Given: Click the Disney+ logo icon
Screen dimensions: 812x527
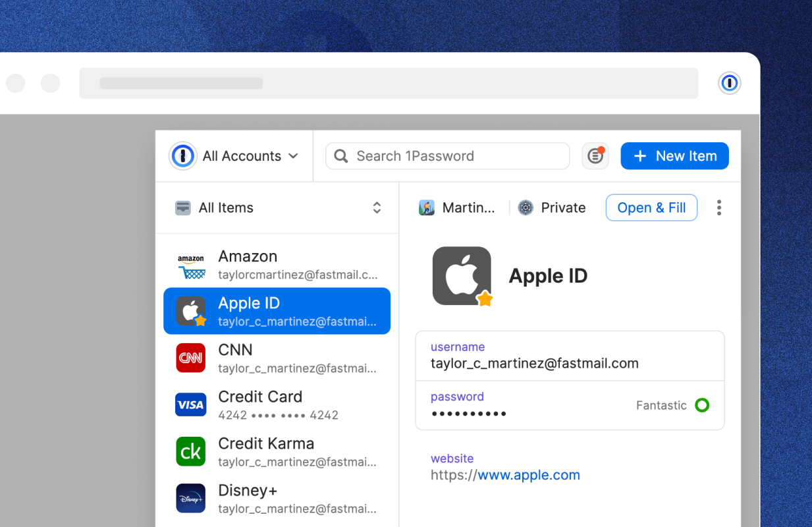Looking at the screenshot, I should tap(191, 498).
